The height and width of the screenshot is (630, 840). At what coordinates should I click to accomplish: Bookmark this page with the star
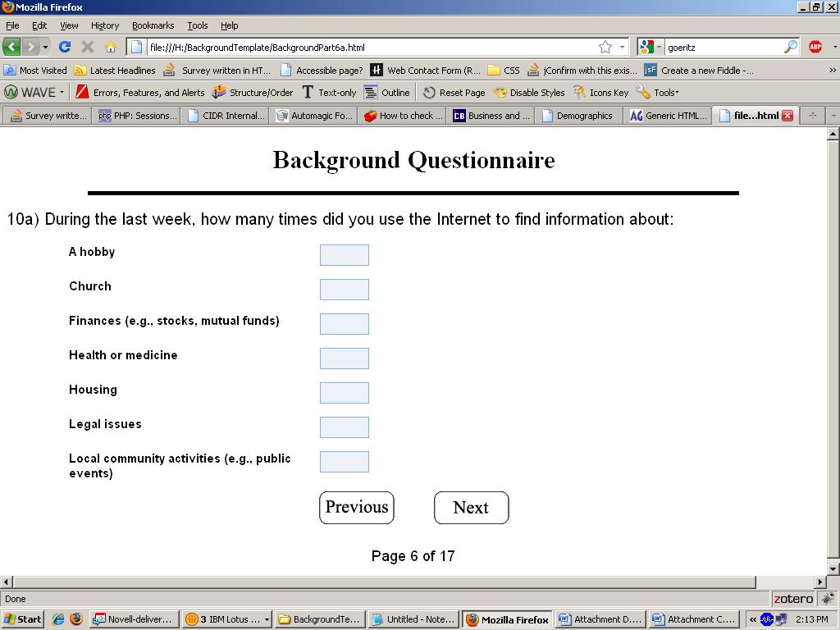605,47
